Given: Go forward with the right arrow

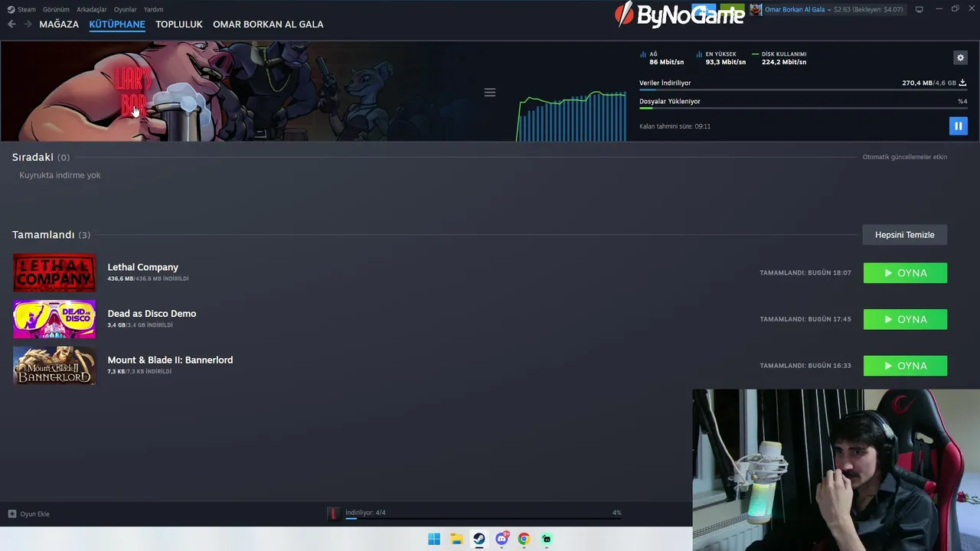Looking at the screenshot, I should coord(28,24).
